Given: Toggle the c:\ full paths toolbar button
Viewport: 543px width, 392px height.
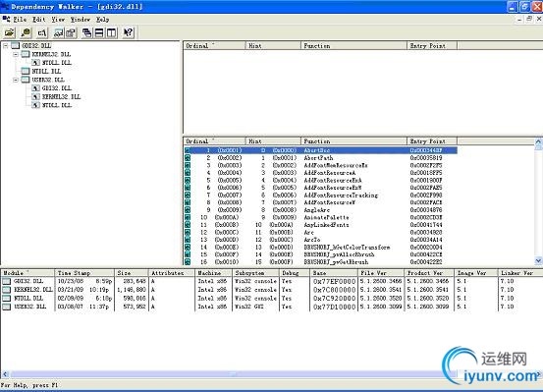Looking at the screenshot, I should point(41,33).
